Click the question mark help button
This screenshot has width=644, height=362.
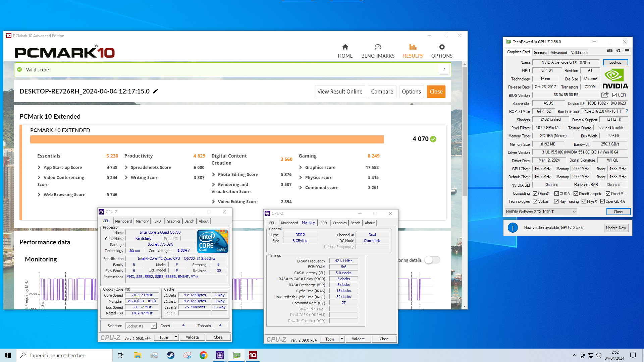pyautogui.click(x=444, y=69)
